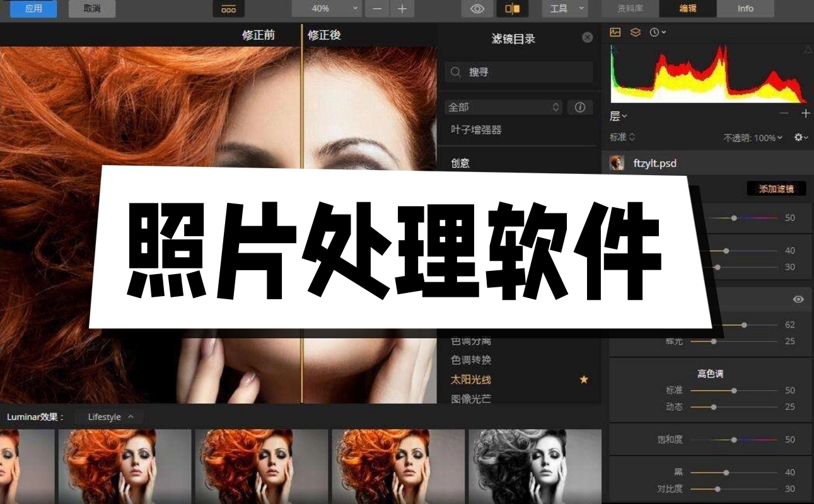Switch to the 资料库 tab
814x504 pixels.
pos(629,8)
